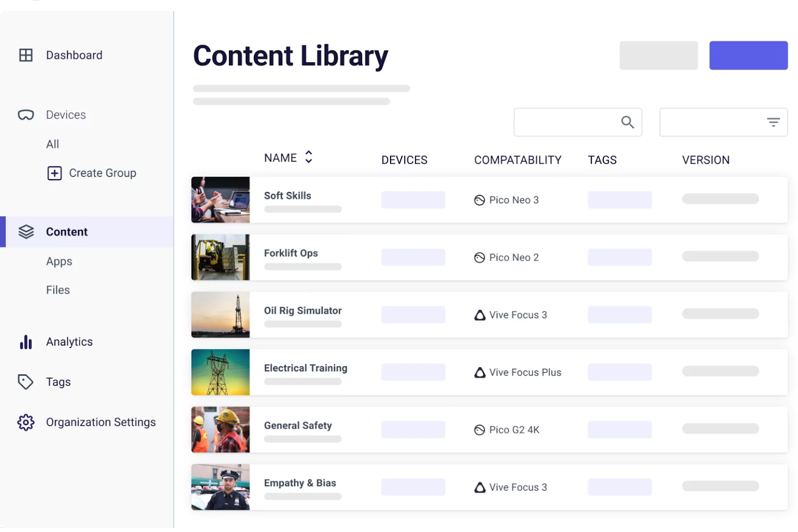Switch to the Apps section under Content
This screenshot has height=532, width=798.
coord(59,261)
